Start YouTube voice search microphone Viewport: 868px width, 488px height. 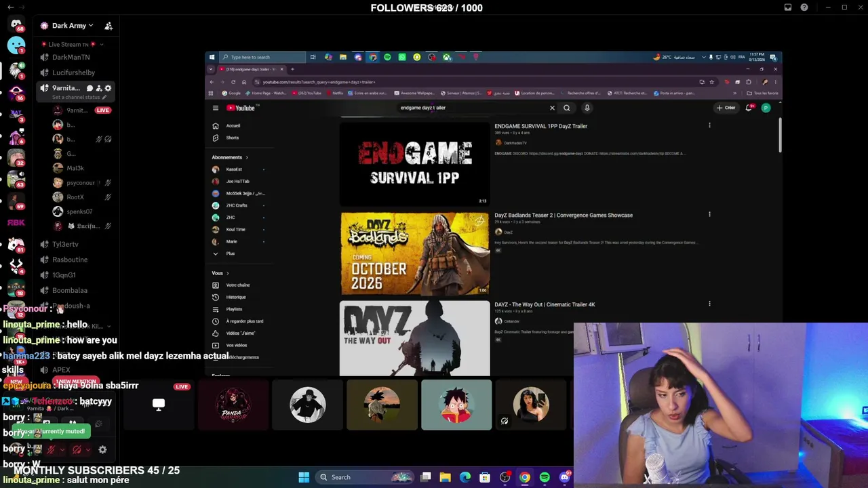coord(587,108)
